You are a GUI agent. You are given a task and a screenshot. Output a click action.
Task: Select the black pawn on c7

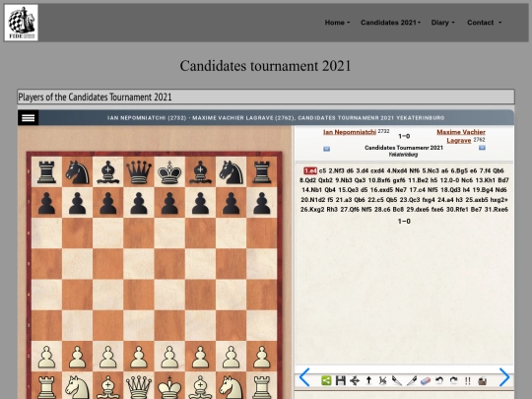[x=108, y=203]
